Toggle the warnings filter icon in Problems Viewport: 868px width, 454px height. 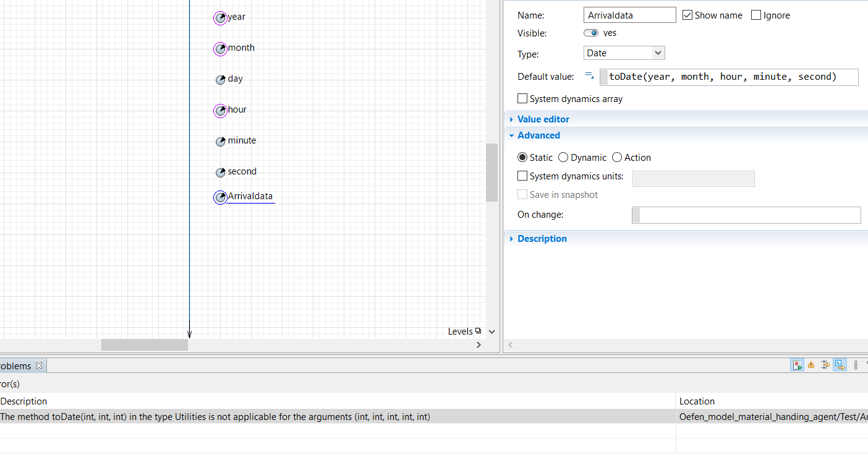pyautogui.click(x=811, y=365)
